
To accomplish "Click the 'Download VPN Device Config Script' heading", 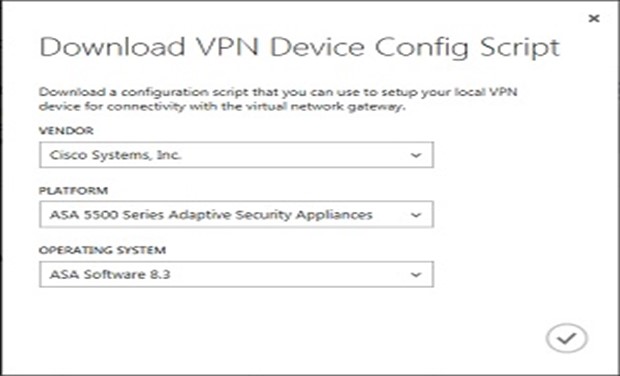I will (x=300, y=48).
